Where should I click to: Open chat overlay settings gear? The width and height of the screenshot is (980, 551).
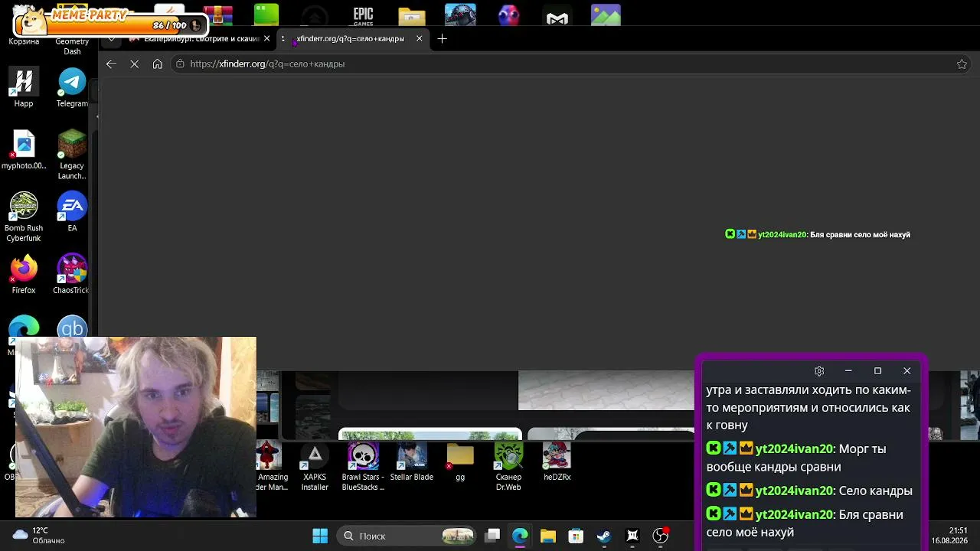click(x=819, y=371)
